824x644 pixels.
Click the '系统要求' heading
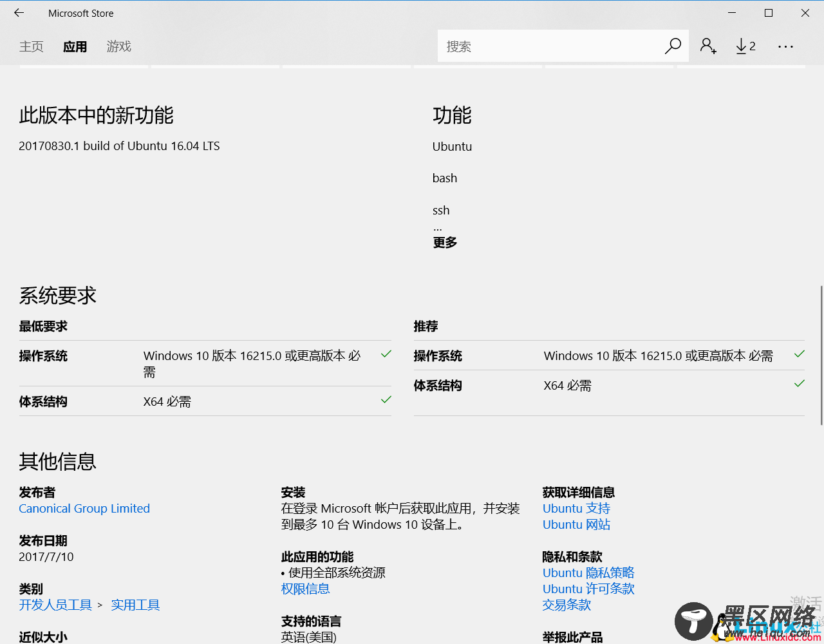(x=57, y=296)
